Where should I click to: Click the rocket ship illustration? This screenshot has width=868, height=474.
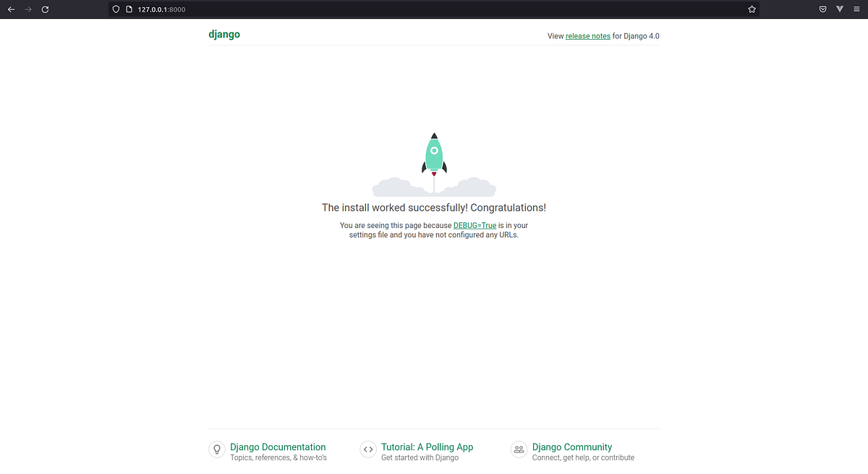(x=434, y=156)
